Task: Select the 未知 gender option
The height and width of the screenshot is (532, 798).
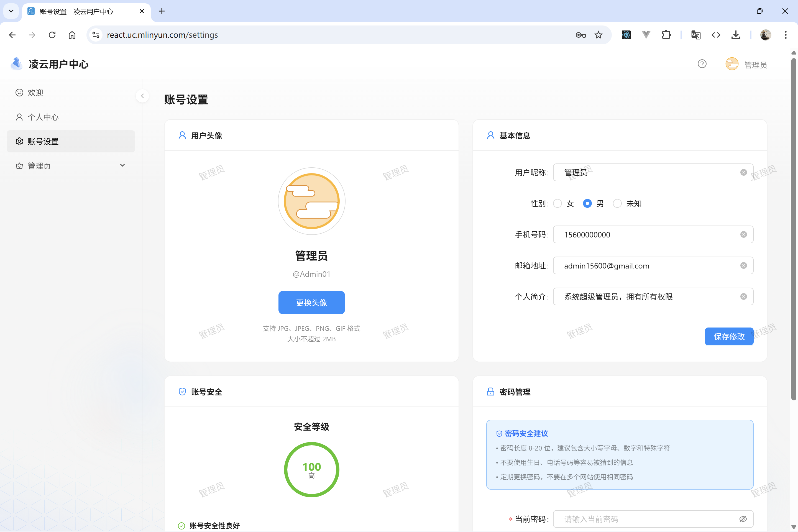Action: pyautogui.click(x=617, y=203)
